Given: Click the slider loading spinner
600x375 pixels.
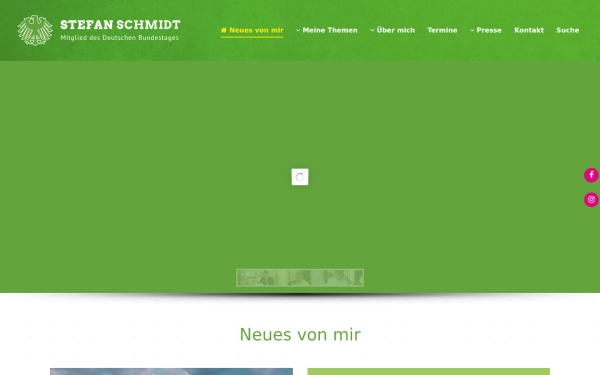Looking at the screenshot, I should tap(300, 177).
